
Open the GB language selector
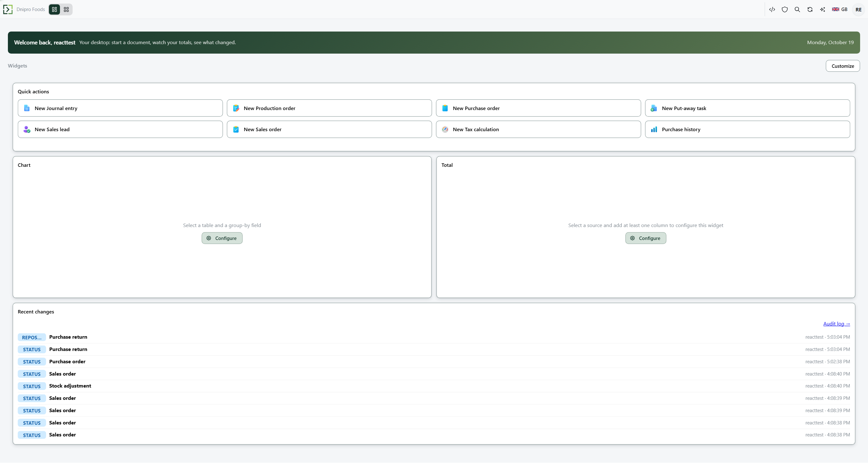[840, 9]
